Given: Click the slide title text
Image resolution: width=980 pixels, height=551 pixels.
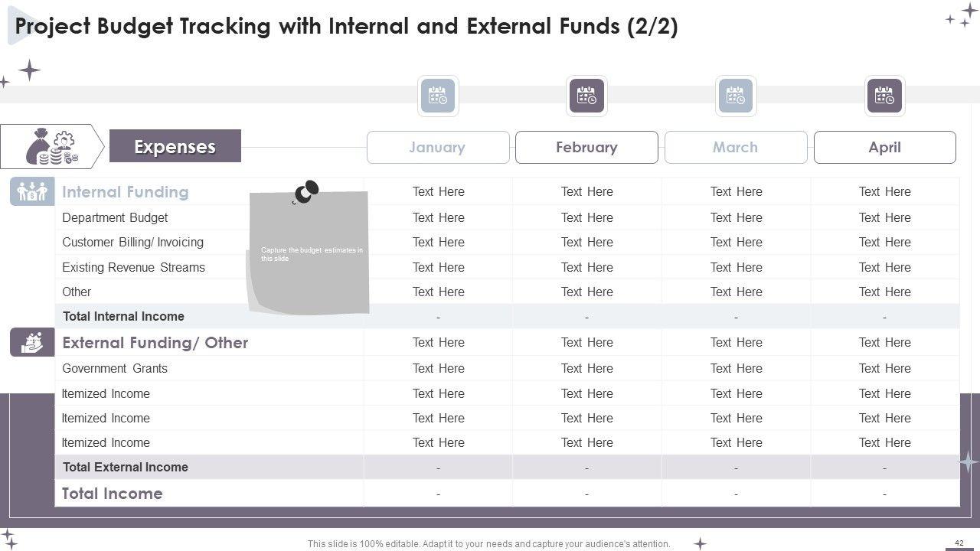Looking at the screenshot, I should point(346,27).
